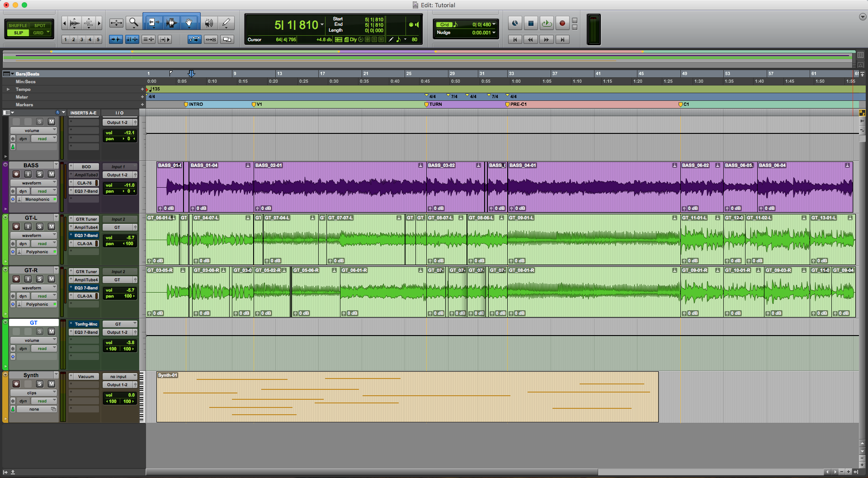Click the Play loop transport button
868x478 pixels.
(547, 23)
